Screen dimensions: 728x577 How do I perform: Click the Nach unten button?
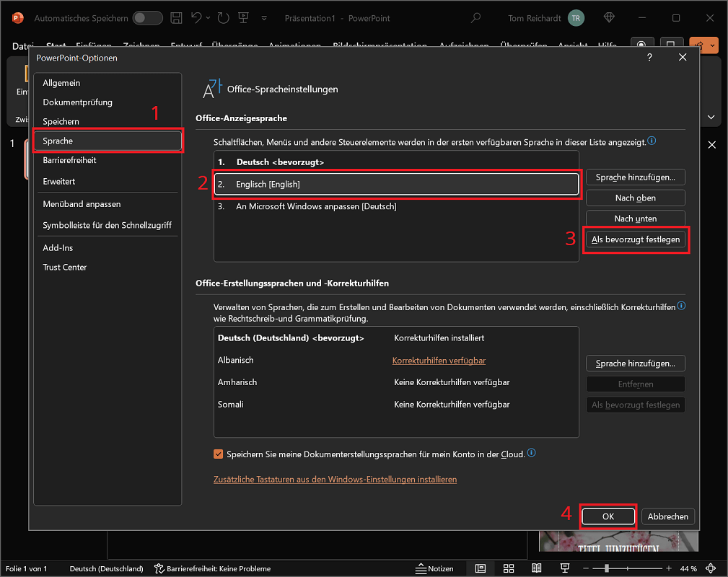tap(635, 218)
